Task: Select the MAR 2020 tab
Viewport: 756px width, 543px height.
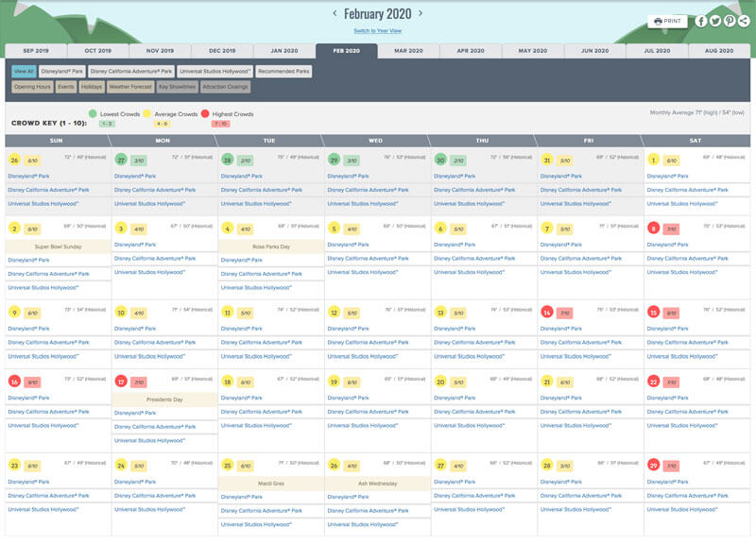Action: (x=408, y=51)
